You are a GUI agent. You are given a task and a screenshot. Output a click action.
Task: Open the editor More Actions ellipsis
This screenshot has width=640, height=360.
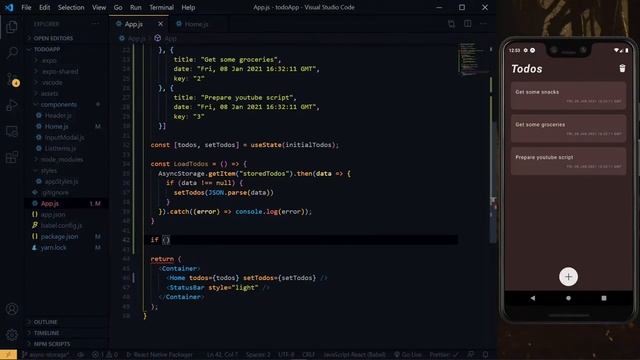coord(484,24)
